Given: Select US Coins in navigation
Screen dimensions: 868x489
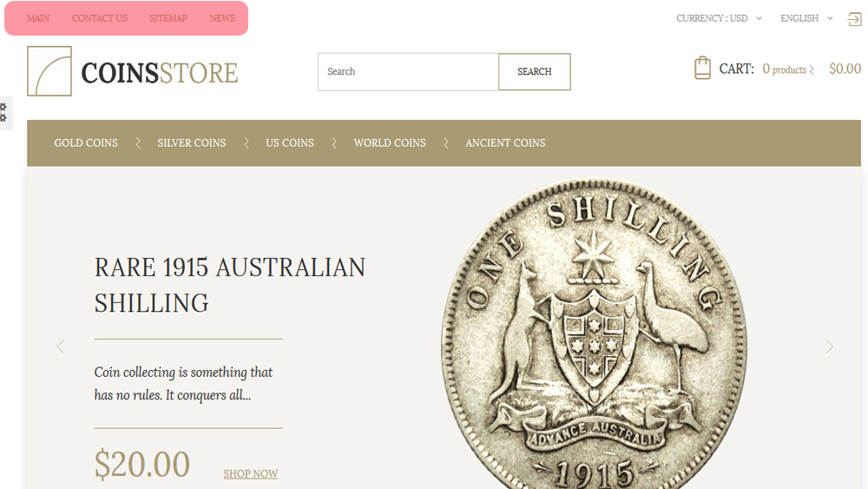Looking at the screenshot, I should coord(290,143).
